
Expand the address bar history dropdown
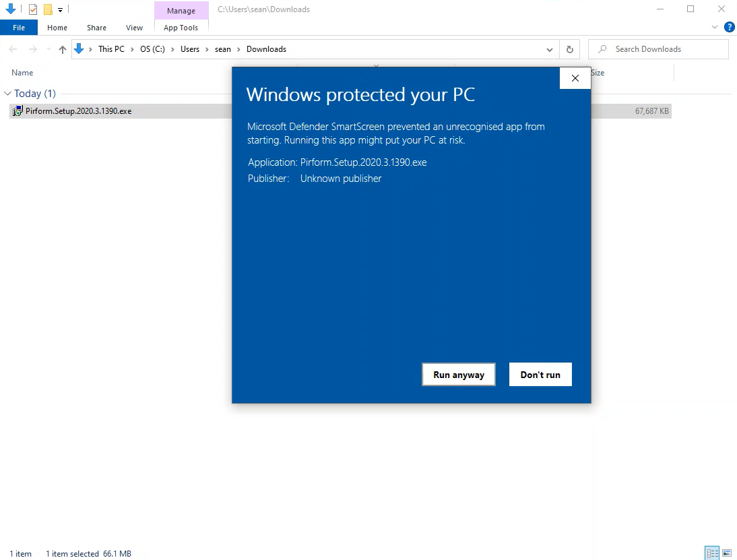pyautogui.click(x=550, y=49)
